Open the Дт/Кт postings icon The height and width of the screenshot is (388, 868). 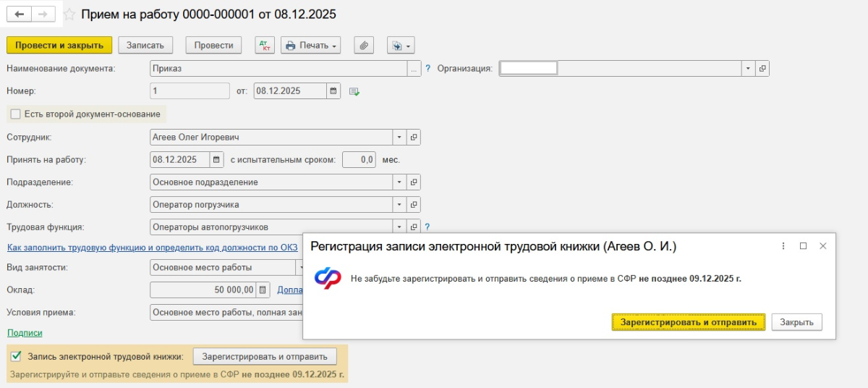click(x=265, y=46)
